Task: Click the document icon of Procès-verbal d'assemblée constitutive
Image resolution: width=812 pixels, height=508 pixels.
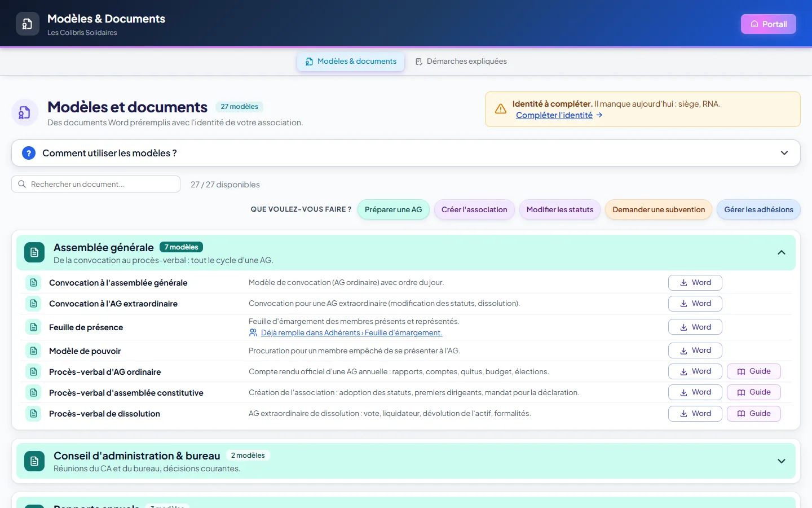Action: [33, 393]
